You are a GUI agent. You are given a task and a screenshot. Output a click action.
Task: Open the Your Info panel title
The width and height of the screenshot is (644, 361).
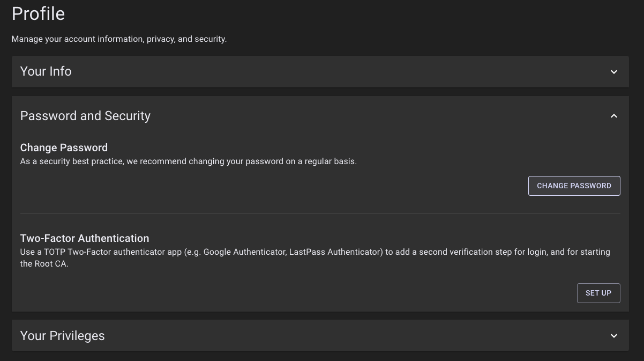pyautogui.click(x=46, y=71)
